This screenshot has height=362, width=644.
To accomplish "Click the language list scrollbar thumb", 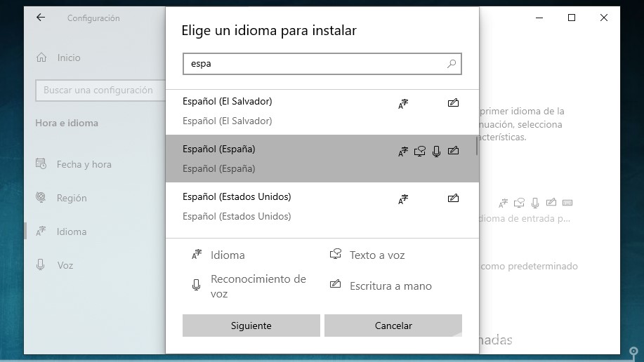I will click(x=477, y=146).
